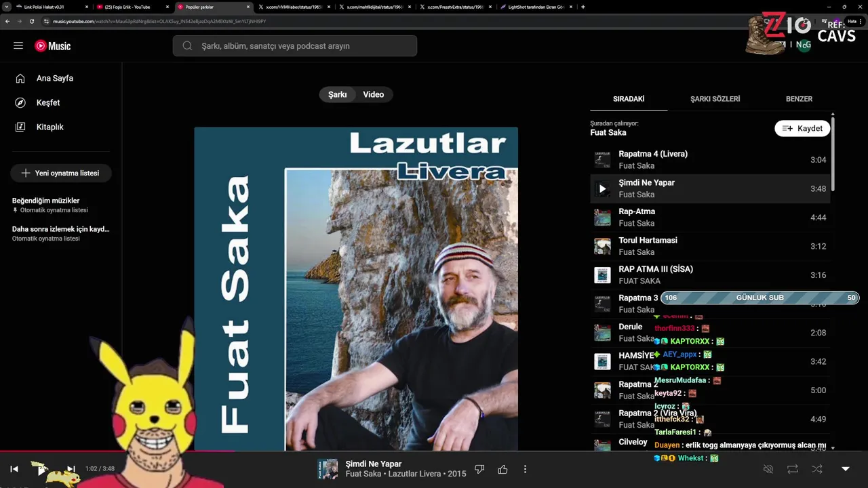The width and height of the screenshot is (868, 488).
Task: Open the ŞARKI SÖZLERİ tab
Action: 715,99
